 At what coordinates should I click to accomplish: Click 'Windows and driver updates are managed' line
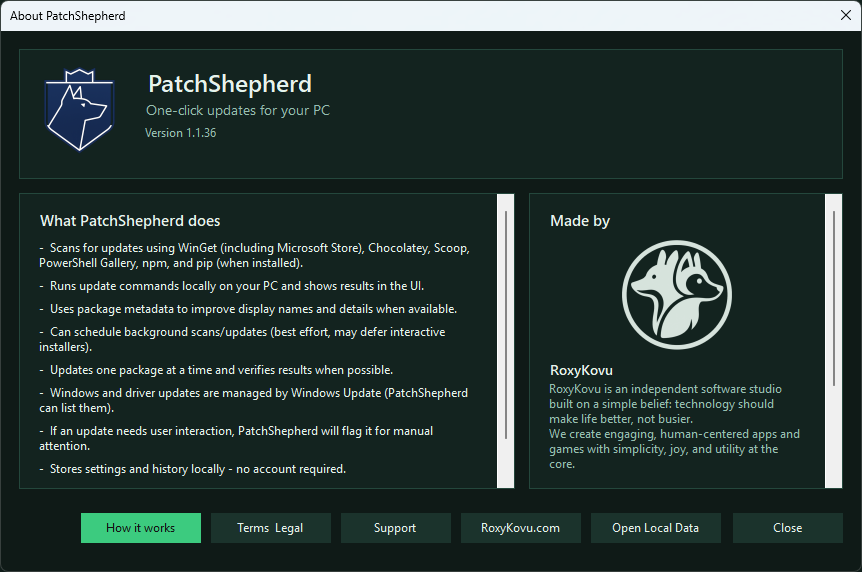(x=253, y=400)
